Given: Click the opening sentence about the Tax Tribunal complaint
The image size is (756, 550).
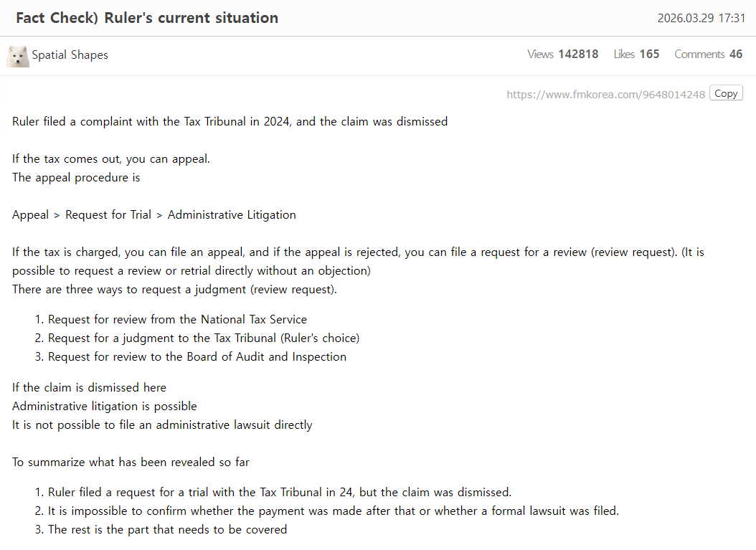Looking at the screenshot, I should tap(230, 122).
